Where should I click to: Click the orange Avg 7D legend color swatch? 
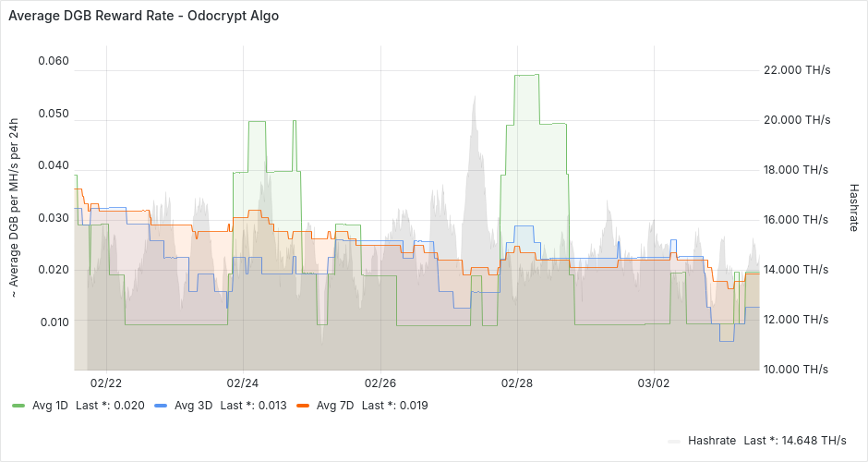[x=303, y=406]
